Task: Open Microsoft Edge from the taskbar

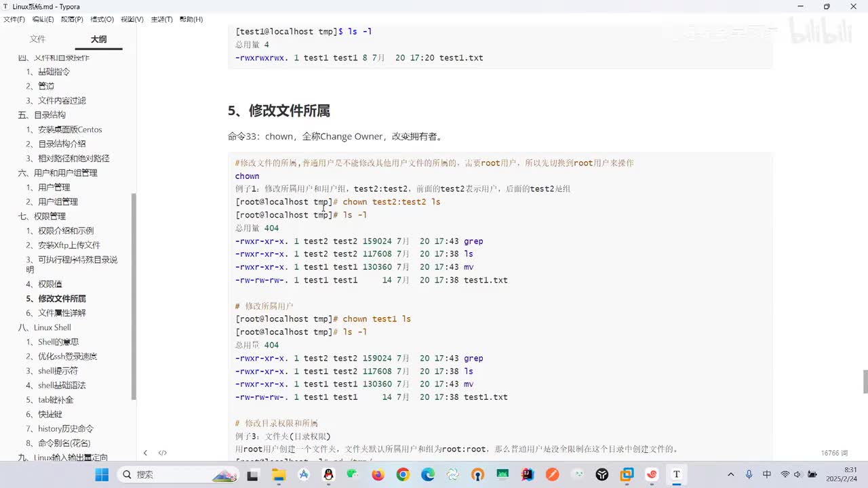Action: pyautogui.click(x=428, y=475)
